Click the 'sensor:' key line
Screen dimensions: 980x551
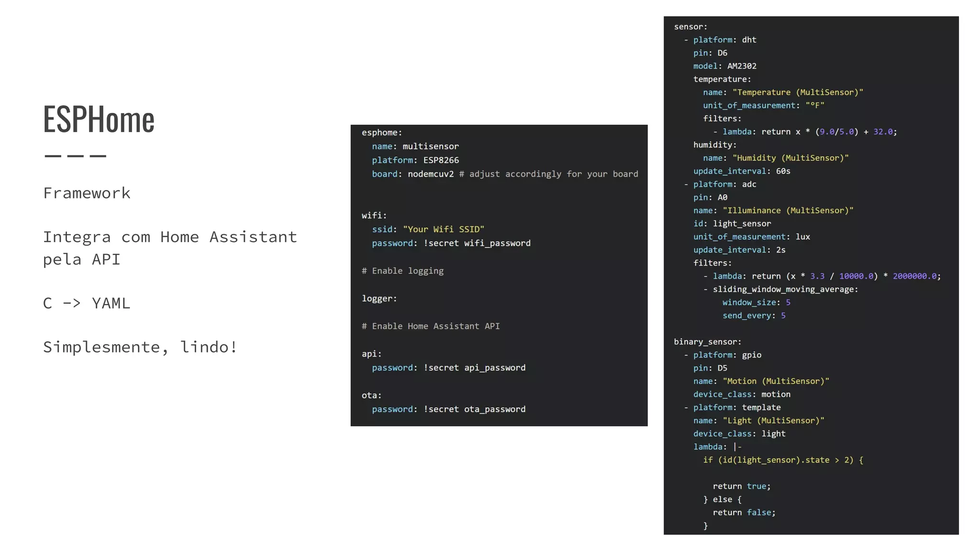click(x=690, y=27)
